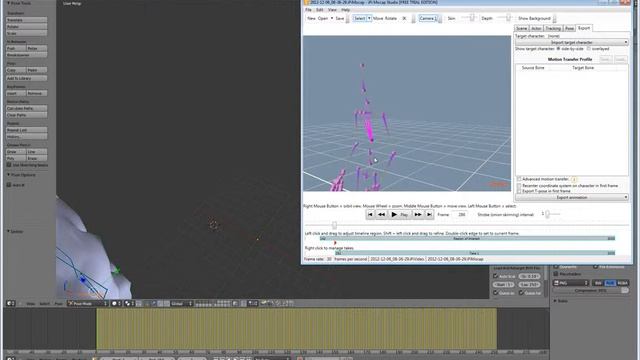Switch to the Actor tab
The image size is (640, 360).
(536, 28)
